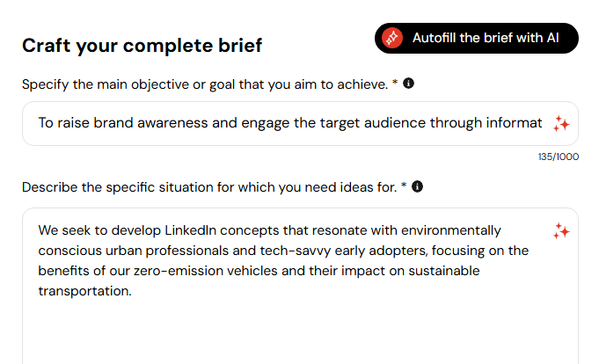Open info tooltip beside main objective label

coord(409,84)
